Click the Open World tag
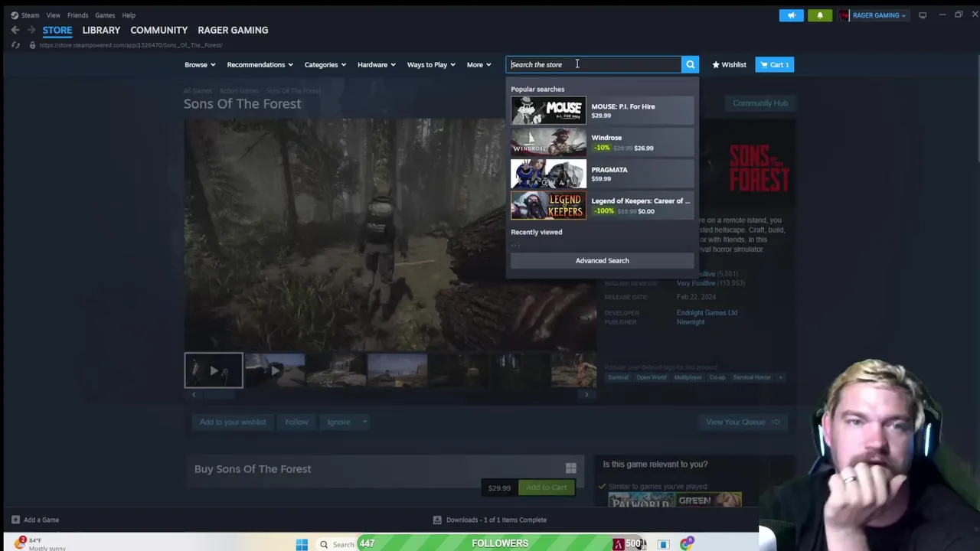This screenshot has height=551, width=980. 652,377
